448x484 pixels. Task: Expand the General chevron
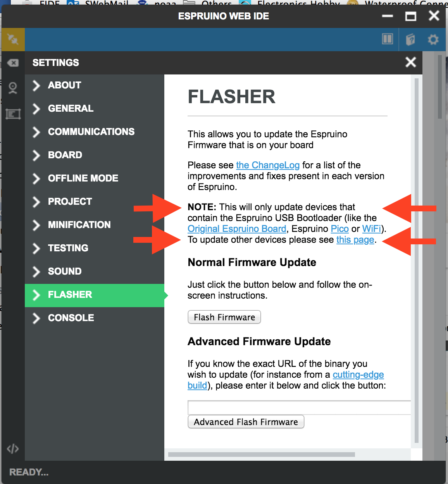pyautogui.click(x=36, y=109)
